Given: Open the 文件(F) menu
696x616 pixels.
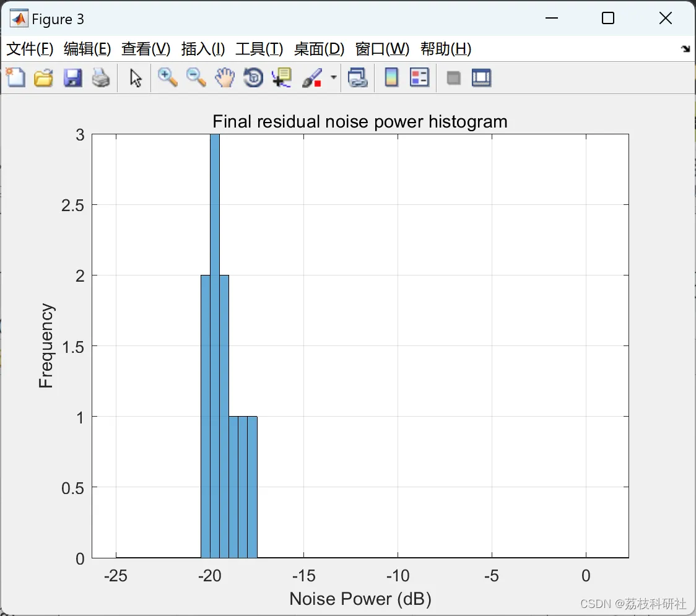Looking at the screenshot, I should pos(30,49).
